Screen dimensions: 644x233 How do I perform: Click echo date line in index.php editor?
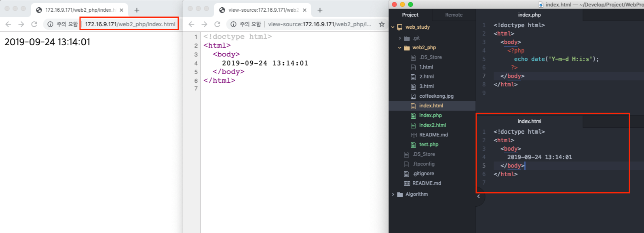(556, 59)
